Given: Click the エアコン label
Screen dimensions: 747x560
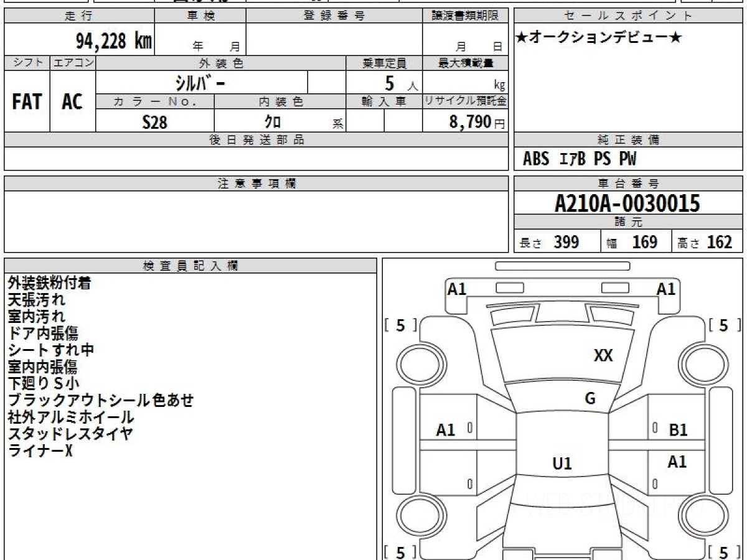Looking at the screenshot, I should [x=73, y=63].
